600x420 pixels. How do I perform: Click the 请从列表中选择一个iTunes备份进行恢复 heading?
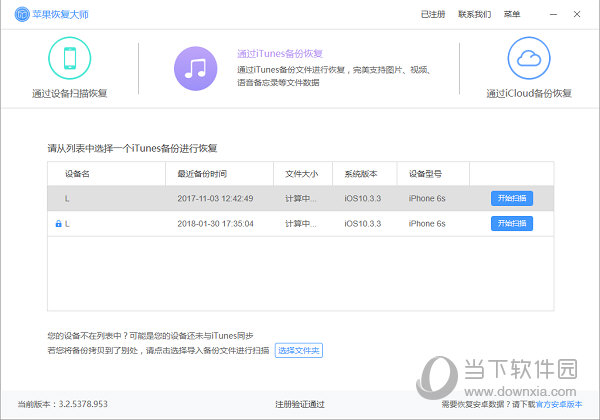click(132, 148)
